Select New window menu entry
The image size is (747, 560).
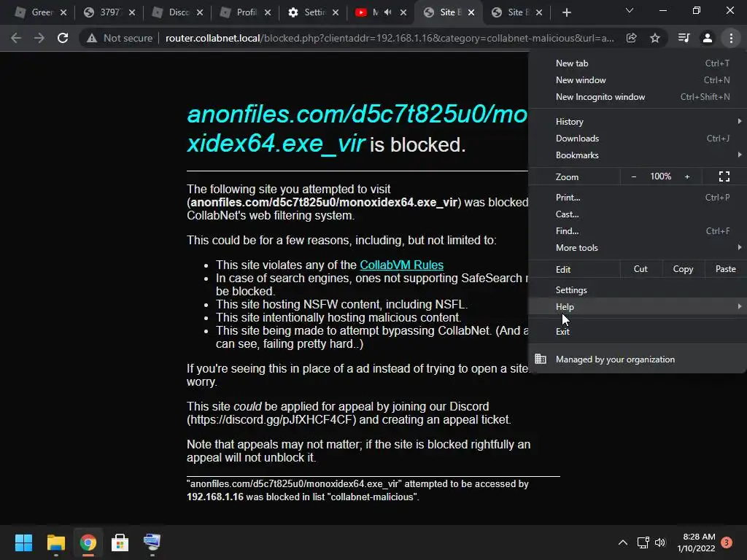tap(638, 80)
